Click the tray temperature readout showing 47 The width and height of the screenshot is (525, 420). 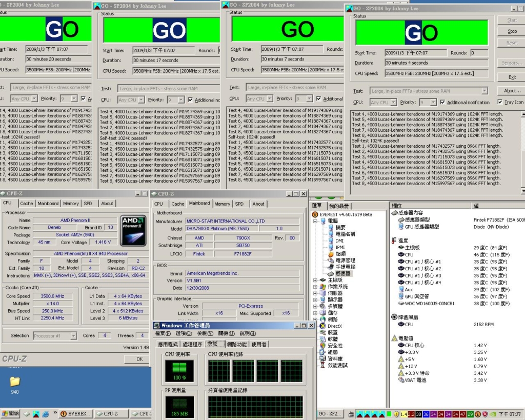[463, 414]
